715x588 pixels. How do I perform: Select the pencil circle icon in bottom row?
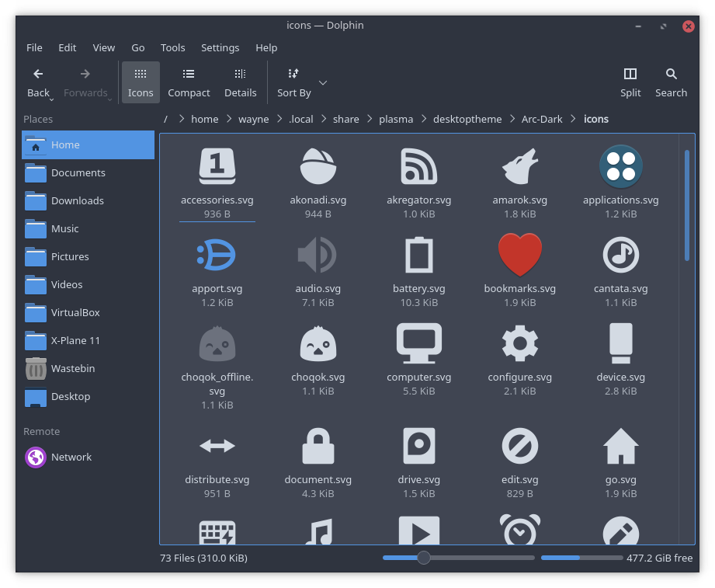click(x=620, y=531)
